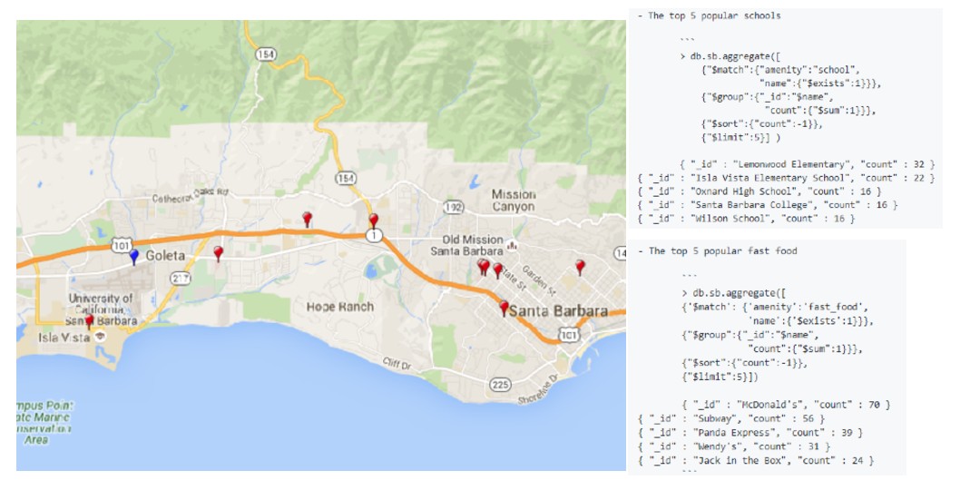
Task: Click the McDonald's count result line
Action: (785, 404)
